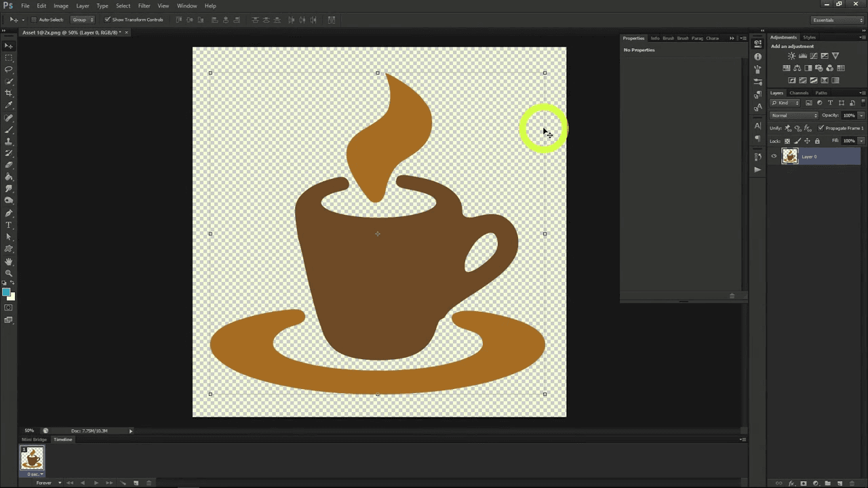Lock layer position in Layers panel
Viewport: 868px width, 488px height.
(x=807, y=141)
